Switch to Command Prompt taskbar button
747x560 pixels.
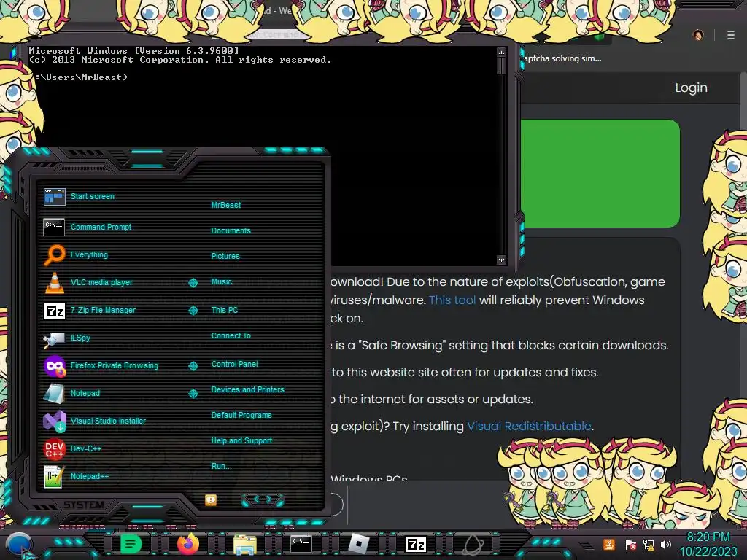click(x=301, y=544)
